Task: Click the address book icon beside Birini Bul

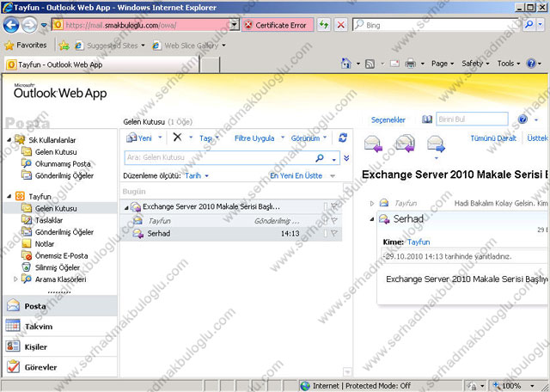Action: click(427, 119)
